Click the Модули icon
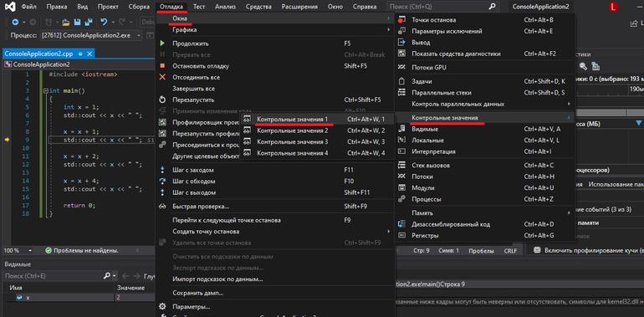 pos(402,187)
